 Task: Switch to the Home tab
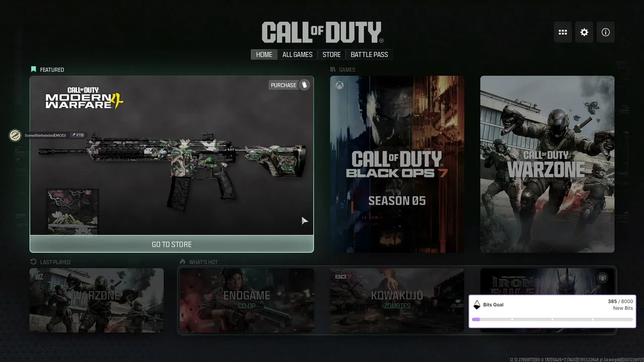tap(264, 54)
